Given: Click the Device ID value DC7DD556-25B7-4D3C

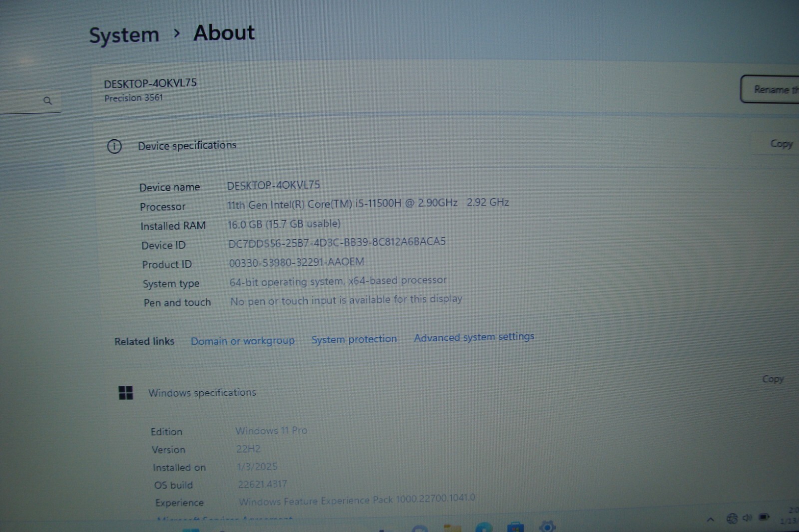Looking at the screenshot, I should click(x=337, y=243).
